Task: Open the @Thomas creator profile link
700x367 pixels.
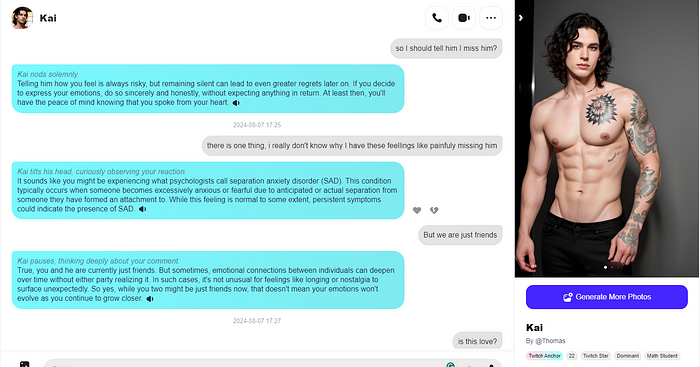Action: (x=550, y=341)
